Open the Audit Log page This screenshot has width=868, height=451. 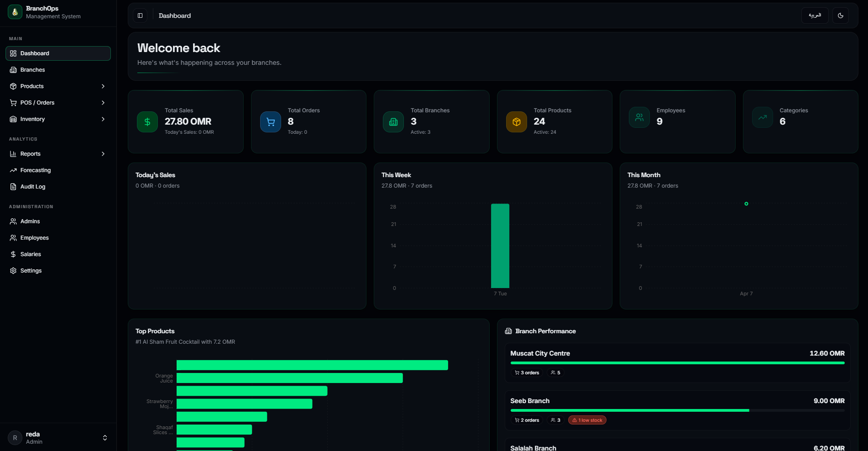(x=58, y=187)
